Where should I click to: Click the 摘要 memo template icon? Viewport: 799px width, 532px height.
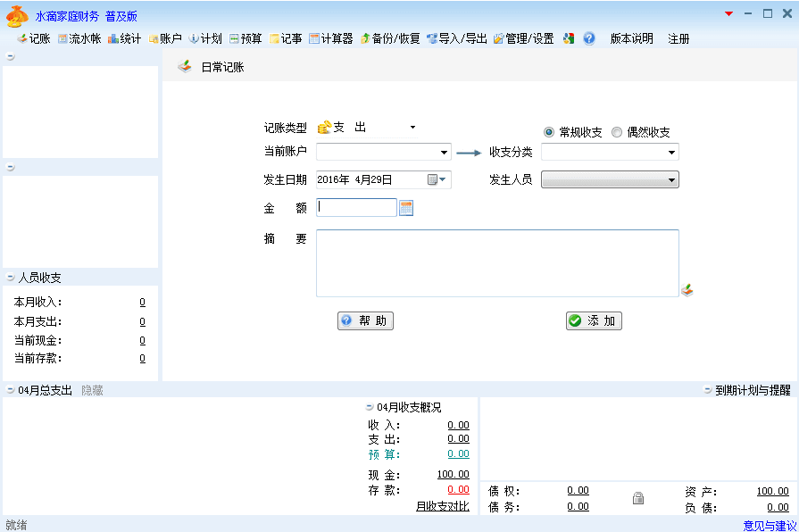687,290
